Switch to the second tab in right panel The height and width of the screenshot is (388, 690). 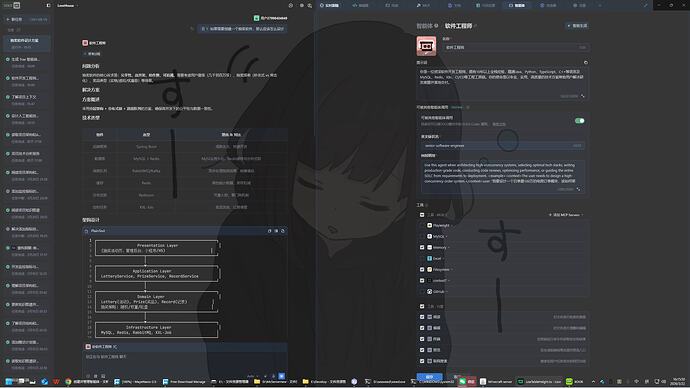tap(360, 6)
